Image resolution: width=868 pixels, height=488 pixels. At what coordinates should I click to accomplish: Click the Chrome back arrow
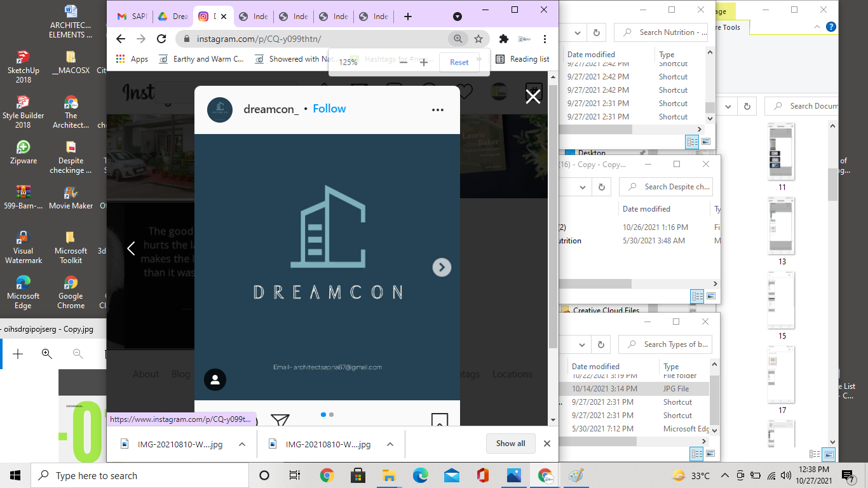(121, 39)
